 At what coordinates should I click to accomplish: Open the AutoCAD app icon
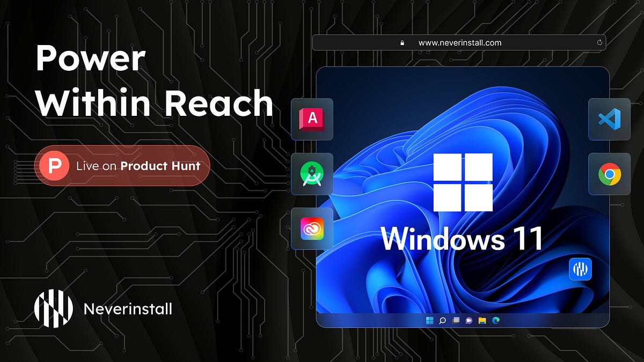tap(312, 119)
